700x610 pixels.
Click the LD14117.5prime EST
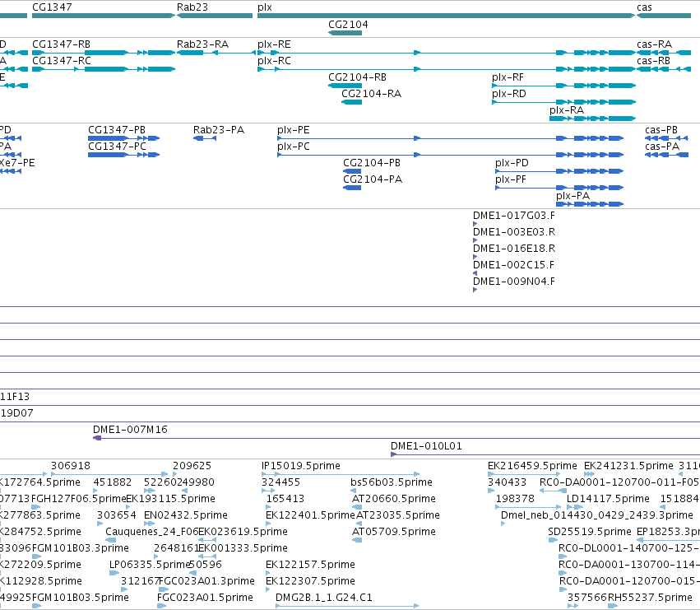tap(575, 507)
